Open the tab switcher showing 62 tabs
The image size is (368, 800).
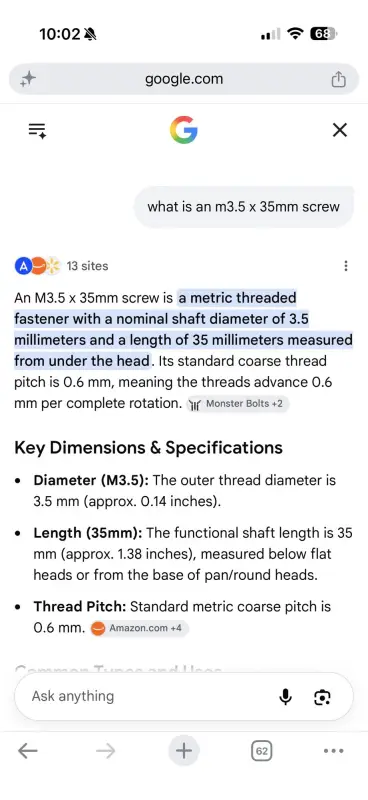tap(261, 751)
